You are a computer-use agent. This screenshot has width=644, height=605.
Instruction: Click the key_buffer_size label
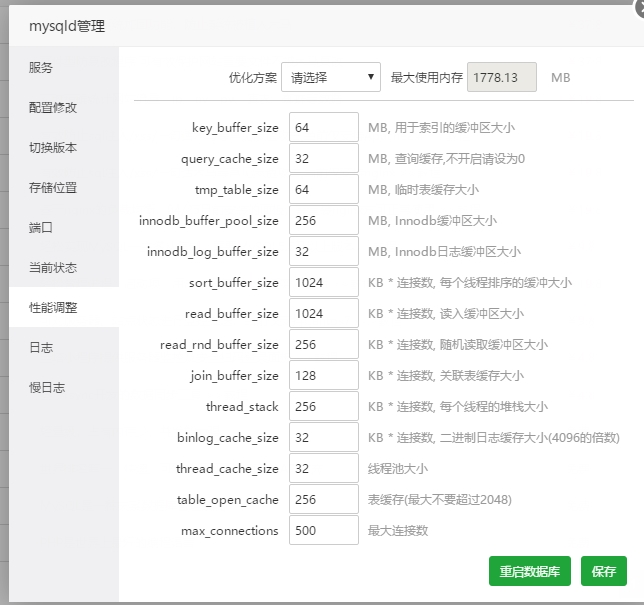pyautogui.click(x=235, y=128)
